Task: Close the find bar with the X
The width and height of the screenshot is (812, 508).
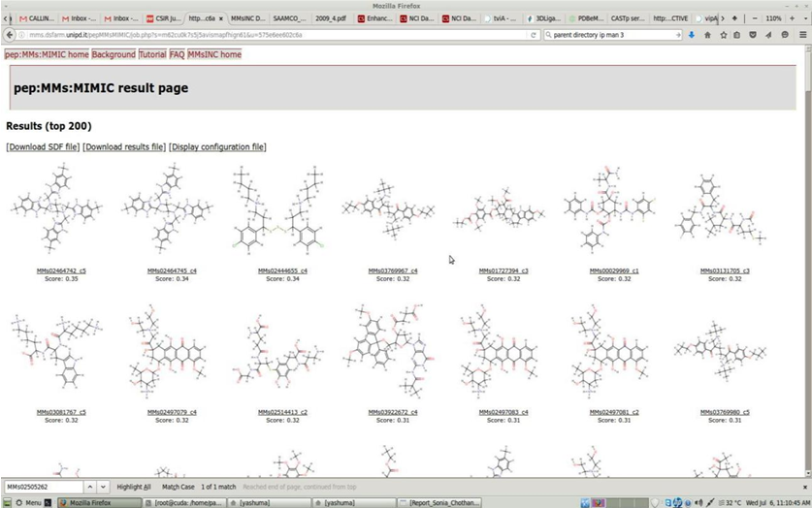Action: (804, 487)
